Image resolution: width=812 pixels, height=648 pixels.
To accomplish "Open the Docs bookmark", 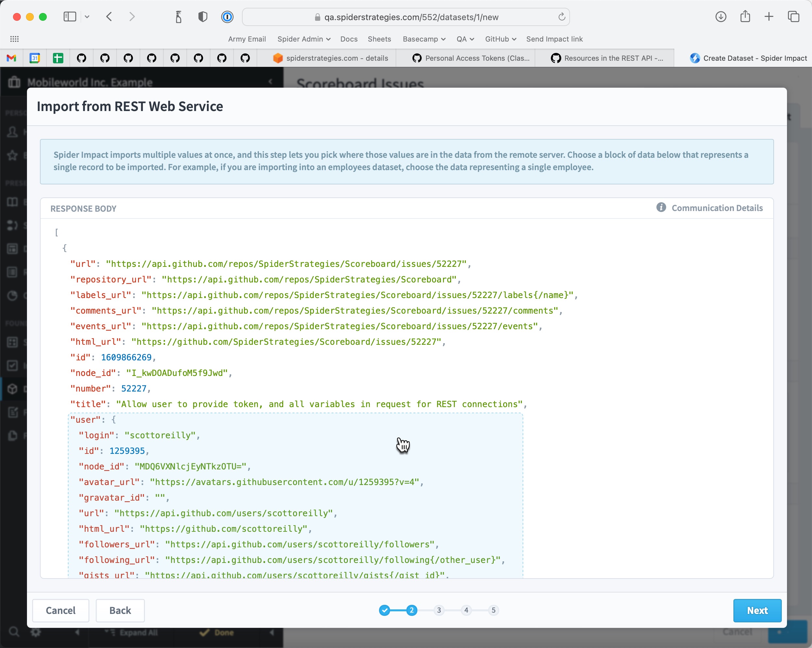I will [x=349, y=39].
